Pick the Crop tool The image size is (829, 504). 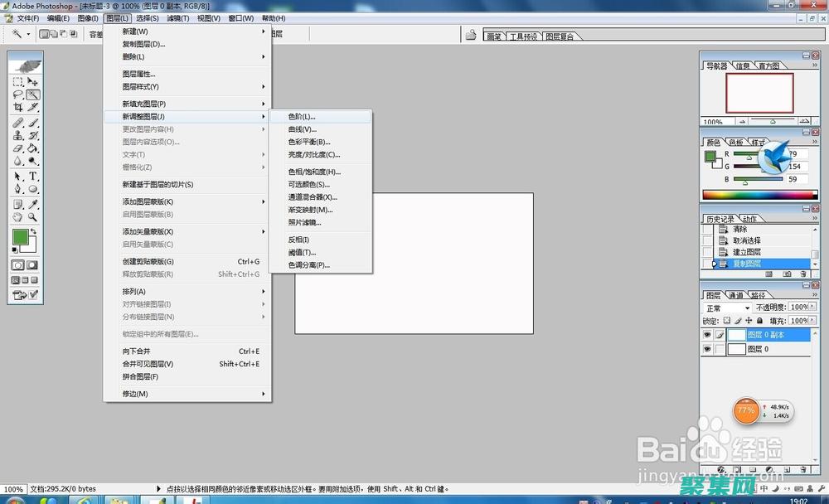pos(18,108)
